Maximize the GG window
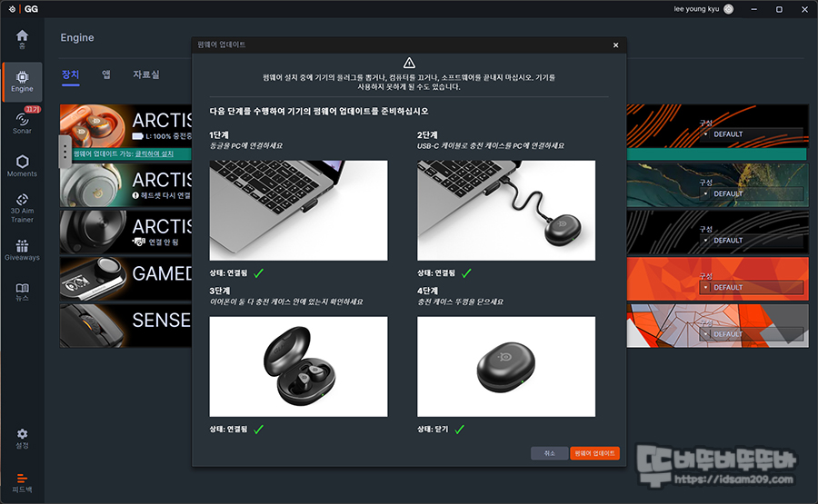 (779, 9)
